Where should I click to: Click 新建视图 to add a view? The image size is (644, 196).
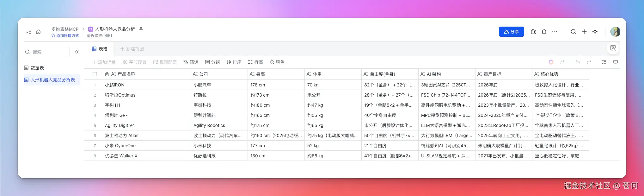click(132, 49)
